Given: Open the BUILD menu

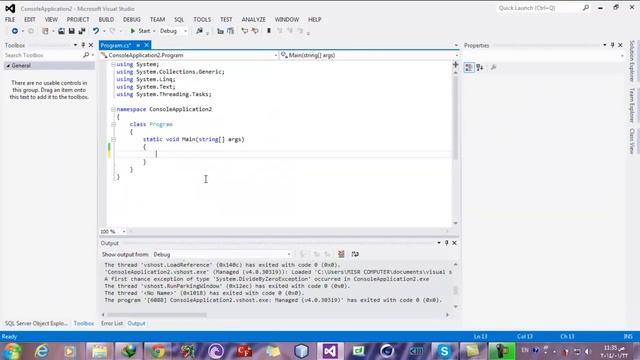Looking at the screenshot, I should click(x=106, y=20).
